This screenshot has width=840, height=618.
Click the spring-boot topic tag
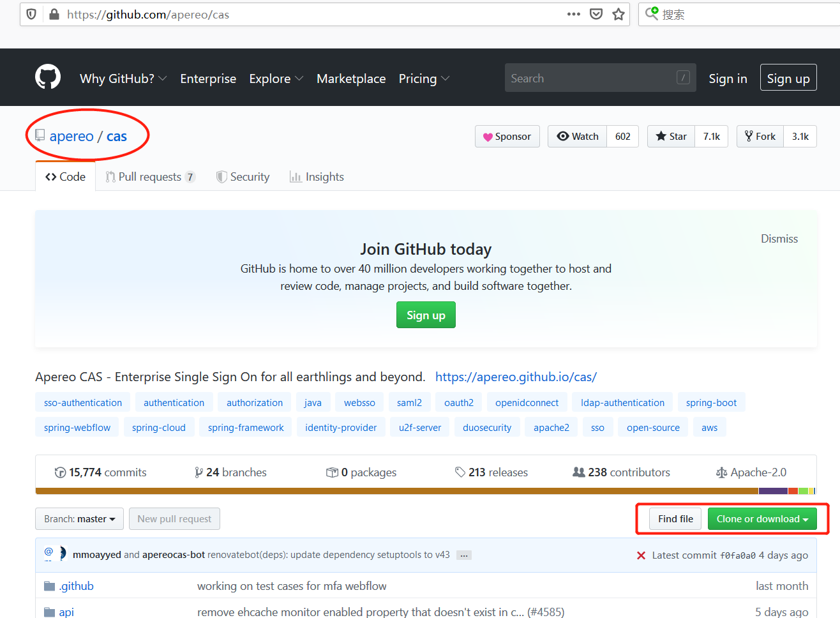[711, 403]
